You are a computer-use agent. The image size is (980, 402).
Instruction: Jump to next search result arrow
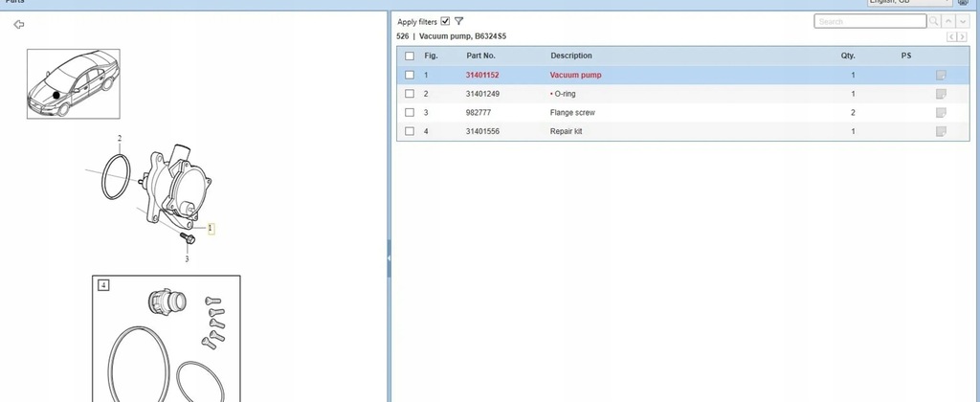[963, 21]
